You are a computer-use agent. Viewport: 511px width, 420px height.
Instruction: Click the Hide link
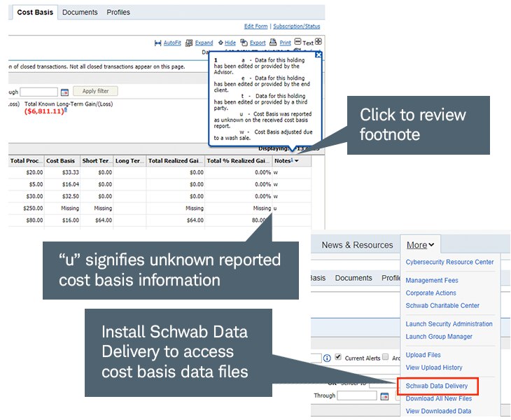click(230, 43)
